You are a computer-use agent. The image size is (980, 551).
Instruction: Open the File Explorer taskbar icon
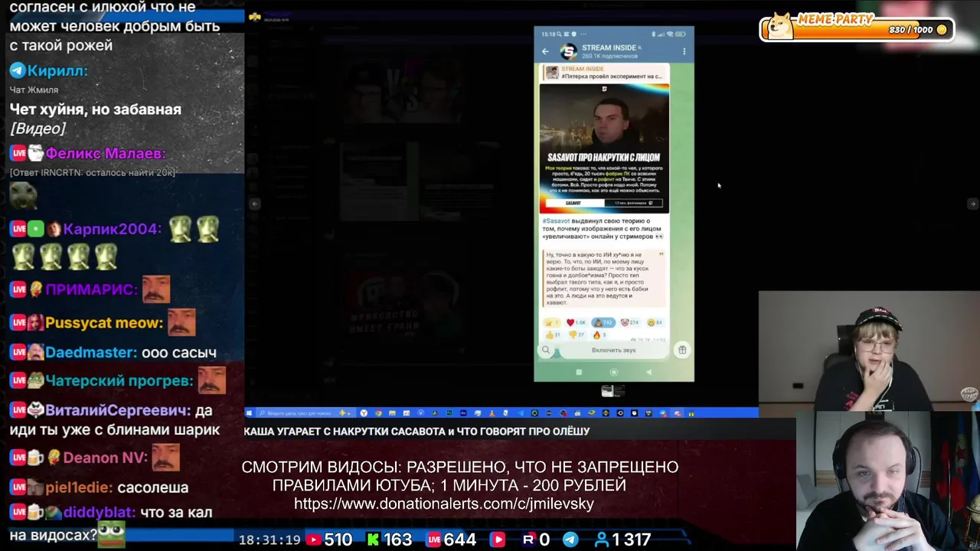392,413
